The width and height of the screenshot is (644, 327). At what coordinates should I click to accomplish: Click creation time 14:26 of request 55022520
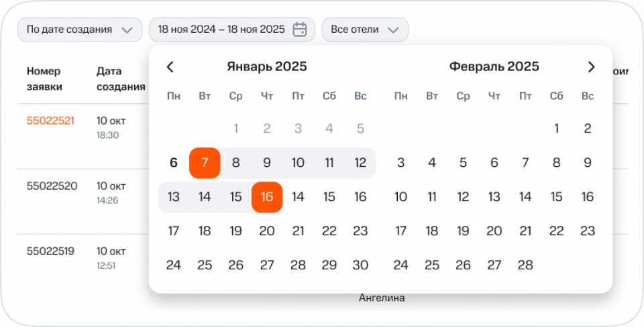tap(107, 201)
